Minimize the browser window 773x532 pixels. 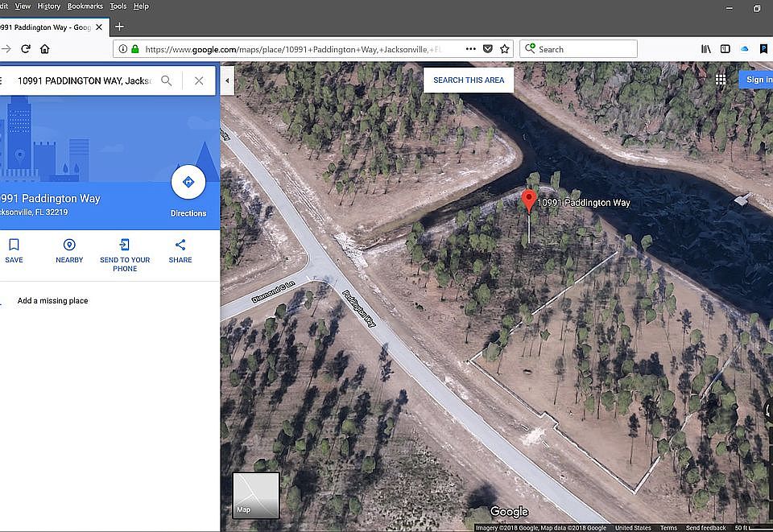click(x=730, y=8)
